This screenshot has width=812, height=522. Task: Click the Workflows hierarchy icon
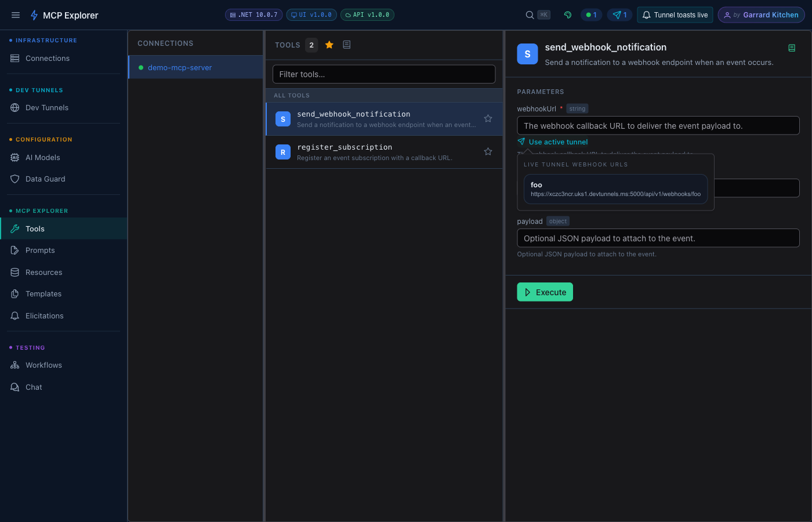(x=15, y=365)
